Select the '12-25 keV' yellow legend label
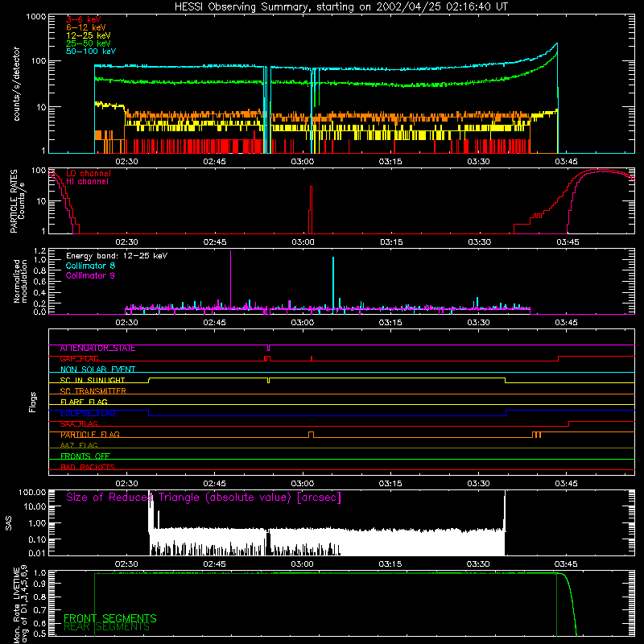 pyautogui.click(x=89, y=35)
